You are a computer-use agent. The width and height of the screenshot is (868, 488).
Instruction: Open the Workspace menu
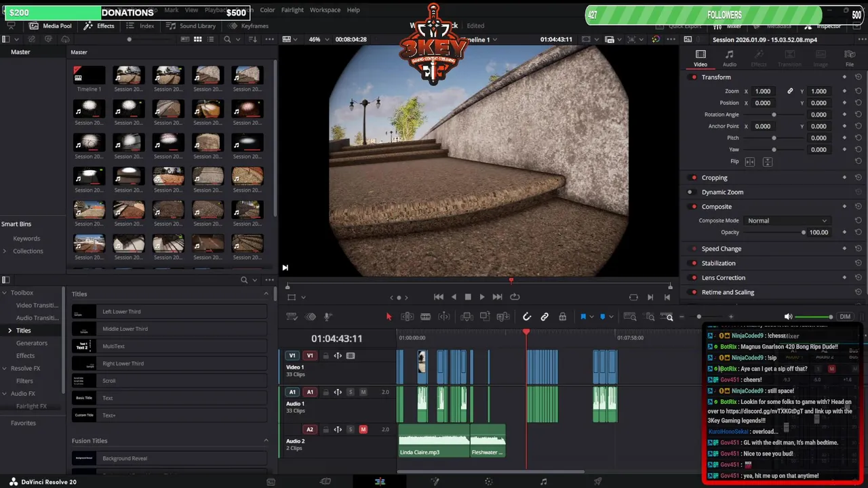tap(325, 10)
